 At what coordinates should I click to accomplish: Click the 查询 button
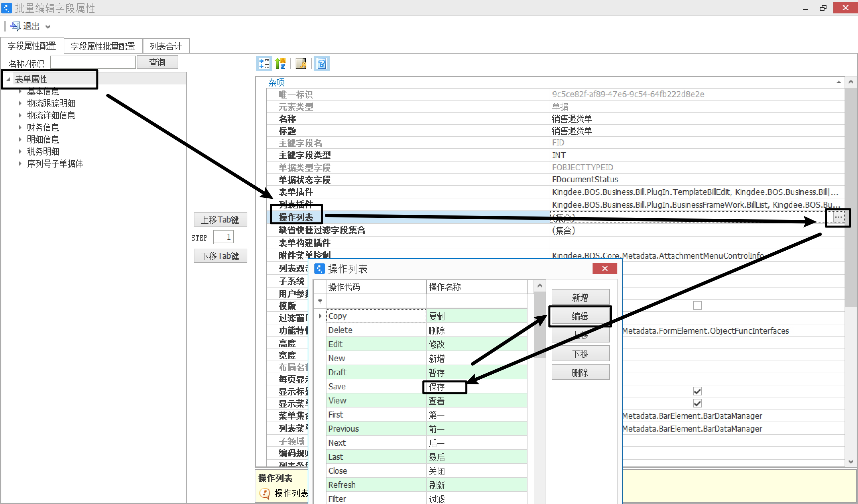[x=157, y=62]
